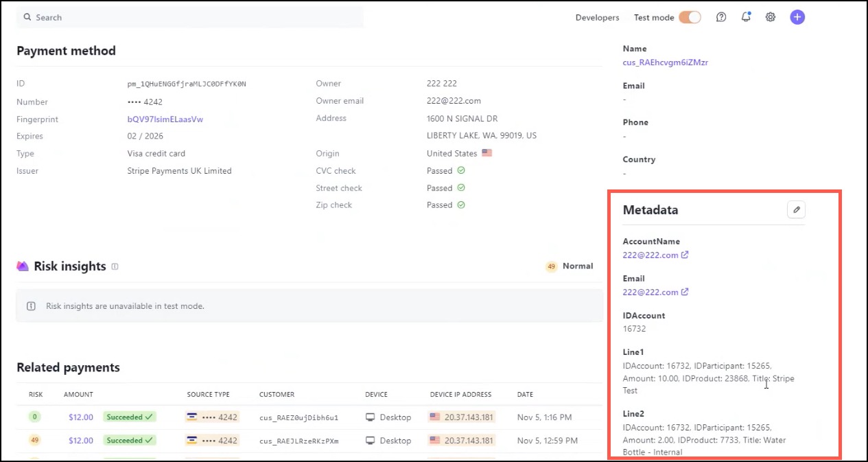Click customer cus_RAEJLRzeRKzPXm

point(298,441)
